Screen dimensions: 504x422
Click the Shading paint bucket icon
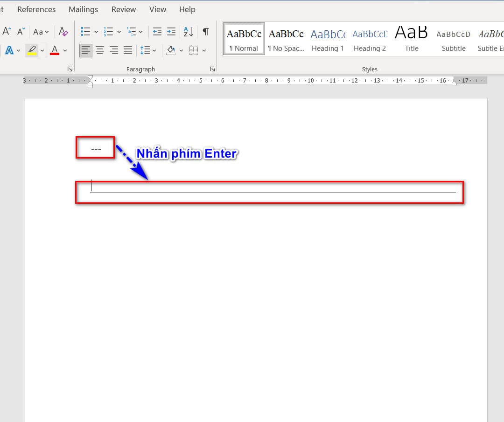click(171, 50)
